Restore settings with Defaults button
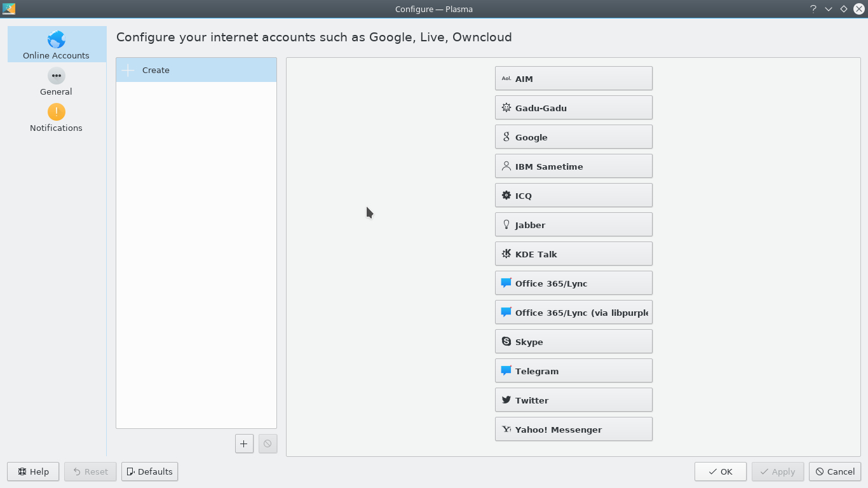The width and height of the screenshot is (868, 488). pyautogui.click(x=149, y=471)
